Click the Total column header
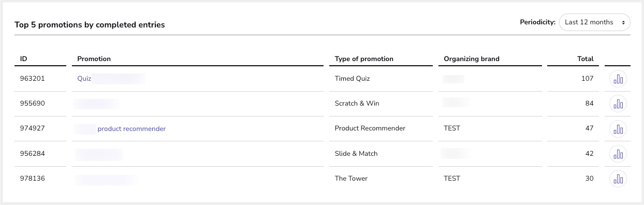 pos(586,59)
